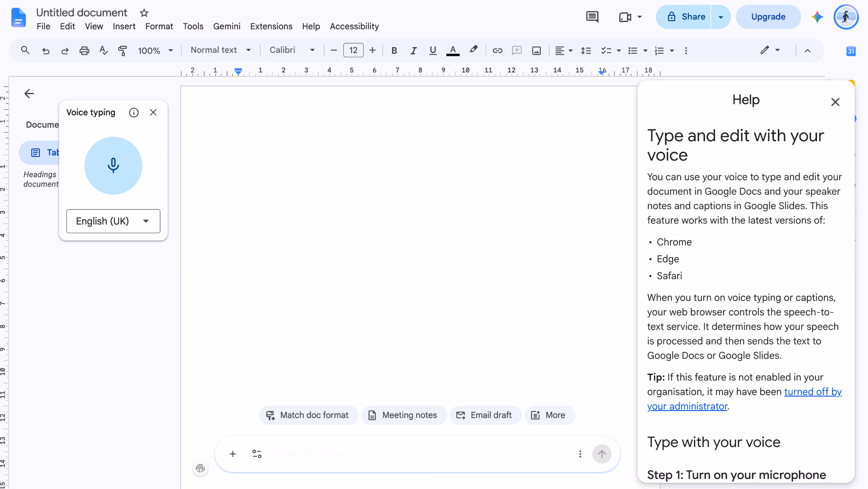Click the Google Calendar side panel icon

click(851, 51)
